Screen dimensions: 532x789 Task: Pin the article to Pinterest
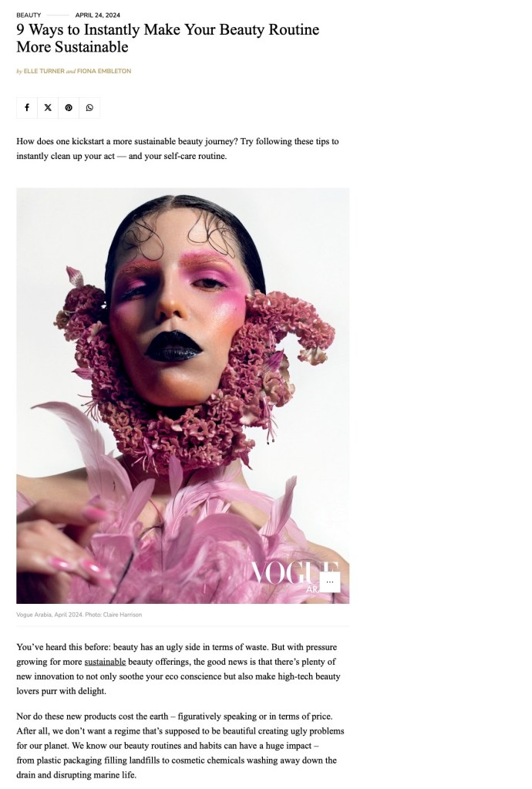pyautogui.click(x=69, y=108)
